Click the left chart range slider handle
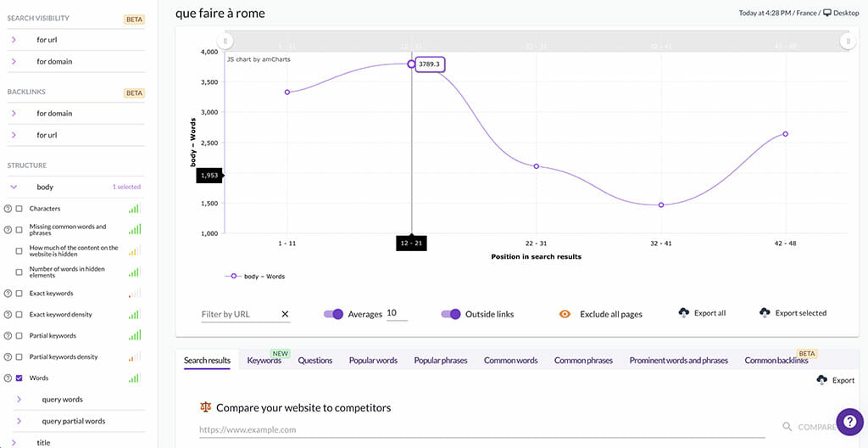868x448 pixels. pos(225,41)
